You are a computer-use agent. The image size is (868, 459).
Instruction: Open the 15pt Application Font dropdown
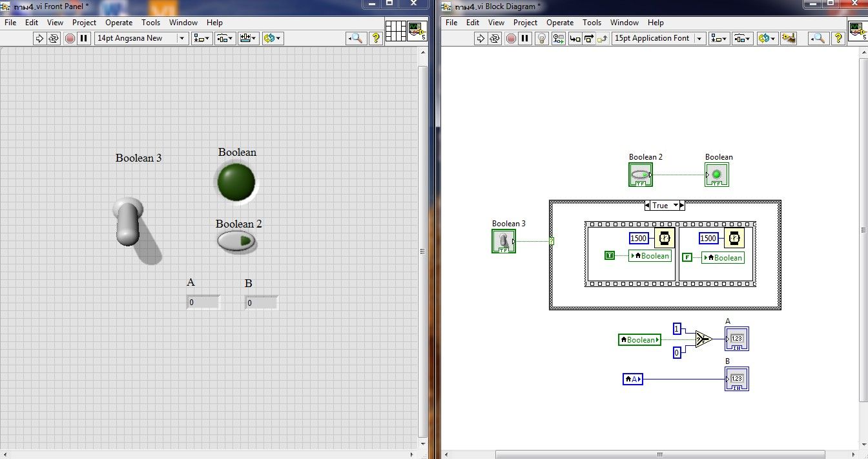pos(659,38)
